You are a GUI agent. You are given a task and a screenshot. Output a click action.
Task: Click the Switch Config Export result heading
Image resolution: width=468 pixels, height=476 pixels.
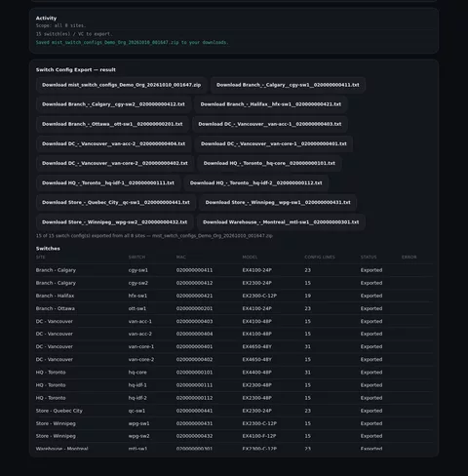76,70
